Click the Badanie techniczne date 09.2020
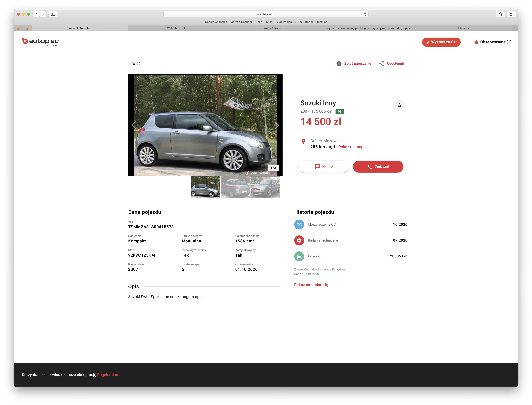This screenshot has height=405, width=532. [x=400, y=240]
